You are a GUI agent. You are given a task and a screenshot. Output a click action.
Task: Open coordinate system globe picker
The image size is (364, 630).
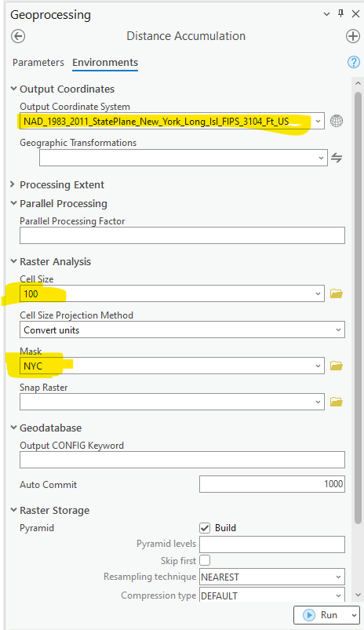click(x=337, y=121)
